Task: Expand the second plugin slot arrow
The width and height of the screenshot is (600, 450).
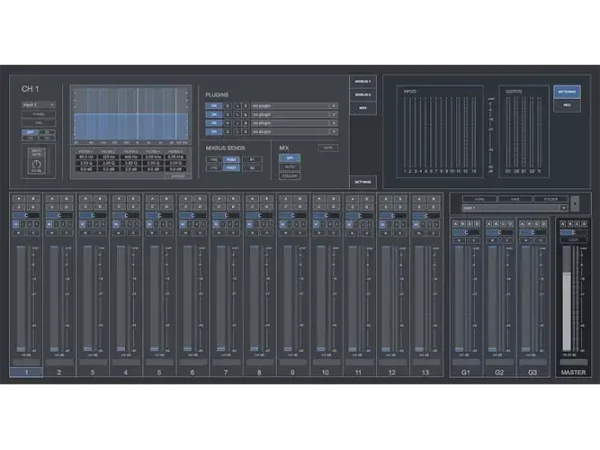Action: point(333,114)
